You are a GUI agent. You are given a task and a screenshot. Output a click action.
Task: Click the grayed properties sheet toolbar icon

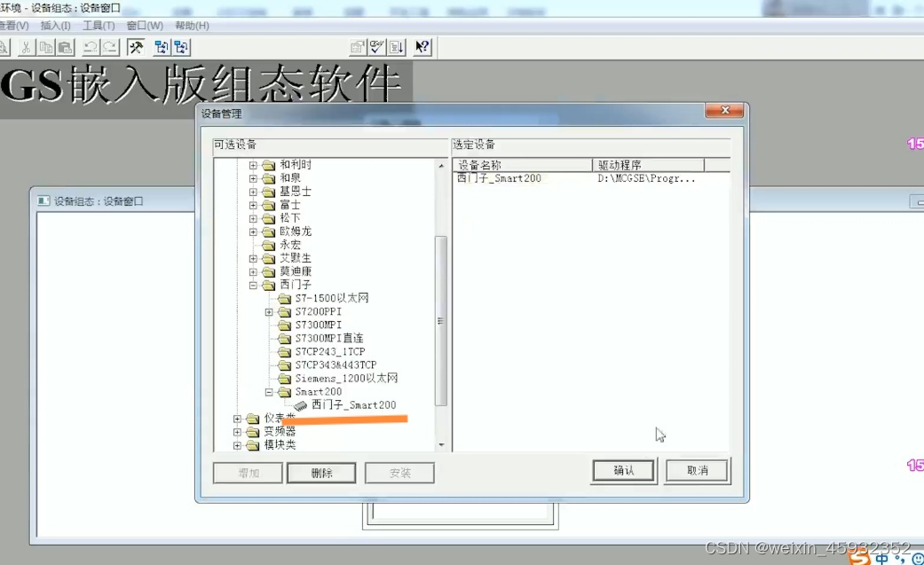(x=357, y=48)
